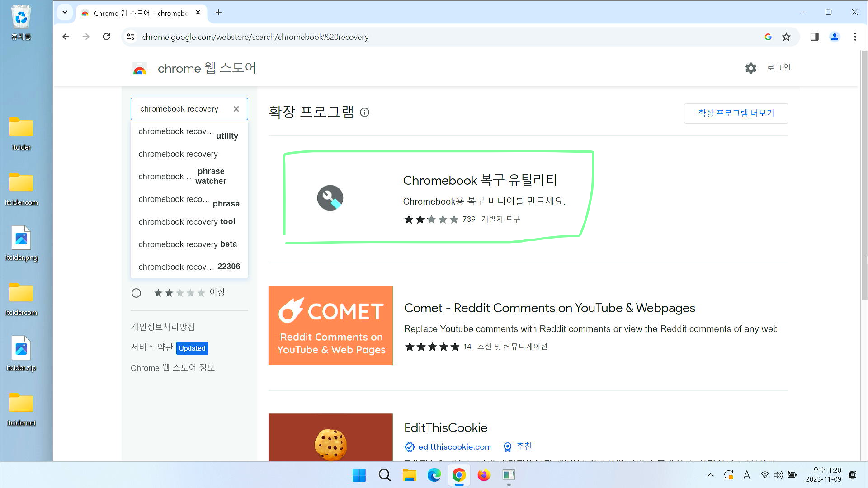The height and width of the screenshot is (488, 868).
Task: Expand the tab search dropdown arrow
Action: click(65, 13)
